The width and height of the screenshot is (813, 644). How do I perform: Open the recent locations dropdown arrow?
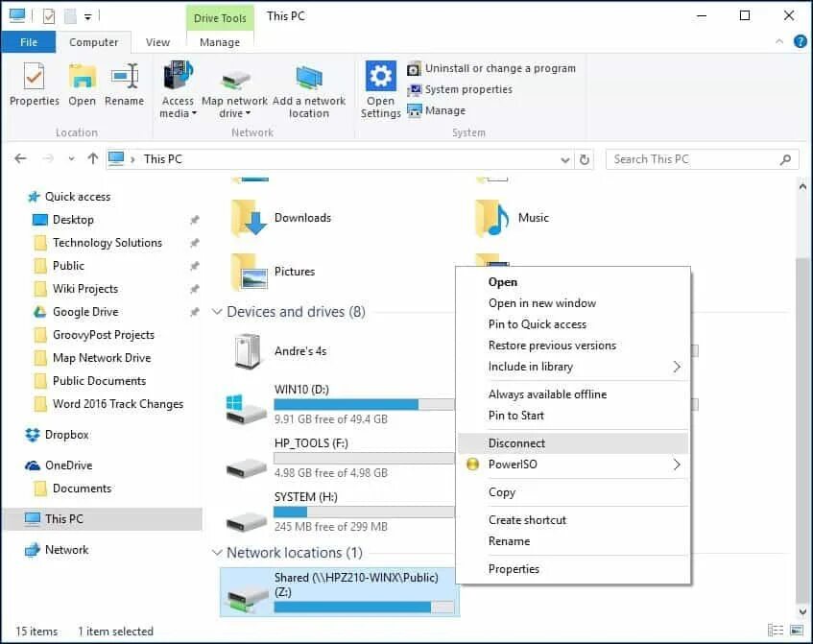[72, 159]
